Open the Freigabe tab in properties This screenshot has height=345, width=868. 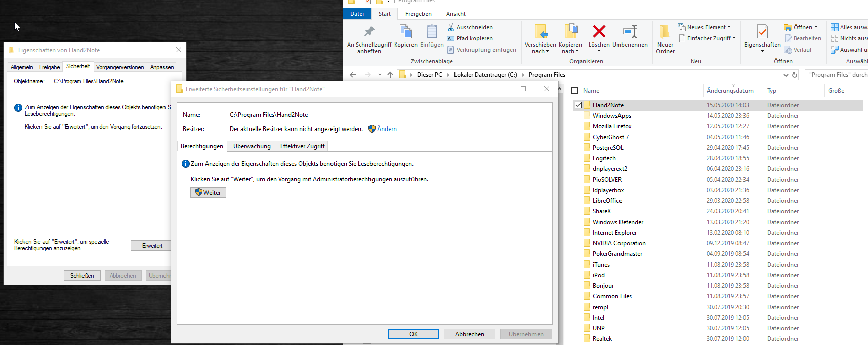tap(50, 67)
